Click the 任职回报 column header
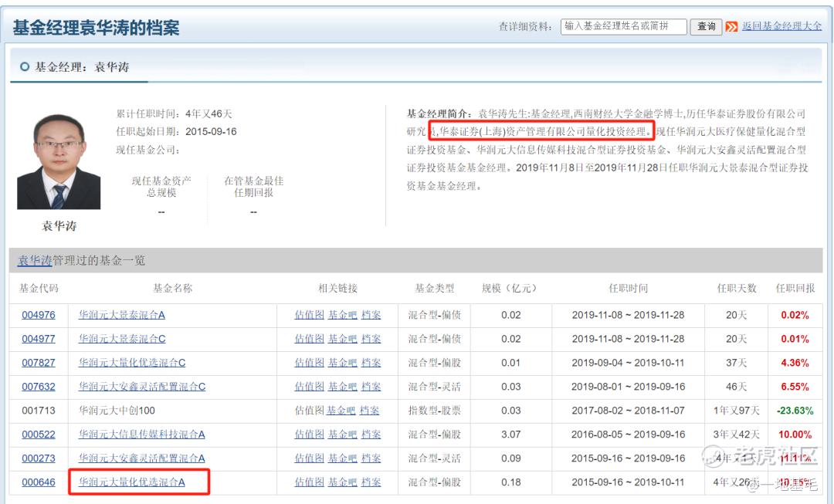 point(795,289)
